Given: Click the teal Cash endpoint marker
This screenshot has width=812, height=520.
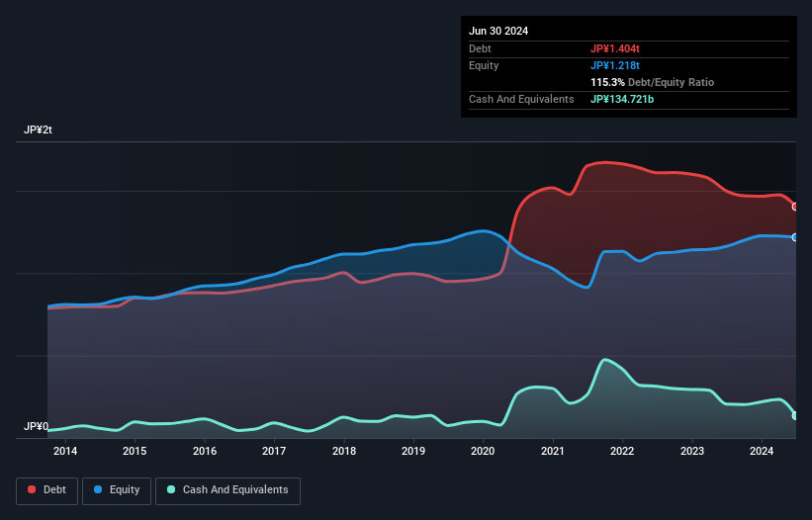Looking at the screenshot, I should pyautogui.click(x=795, y=416).
